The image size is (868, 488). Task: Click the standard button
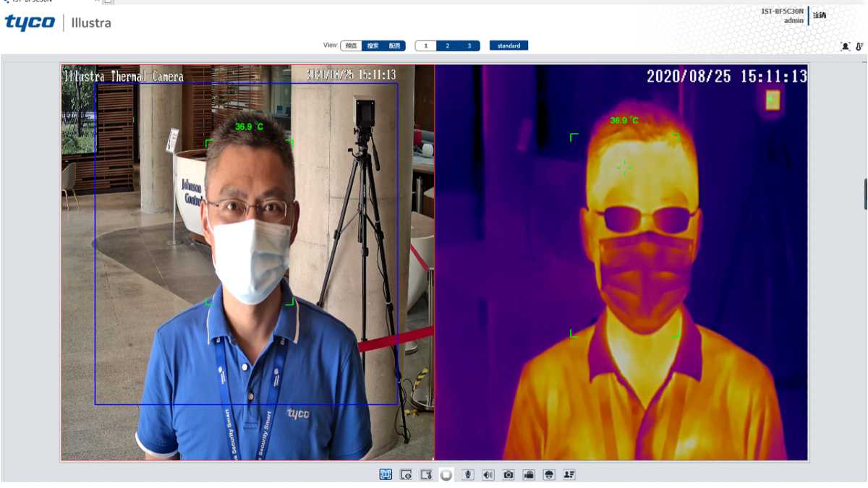pos(509,46)
